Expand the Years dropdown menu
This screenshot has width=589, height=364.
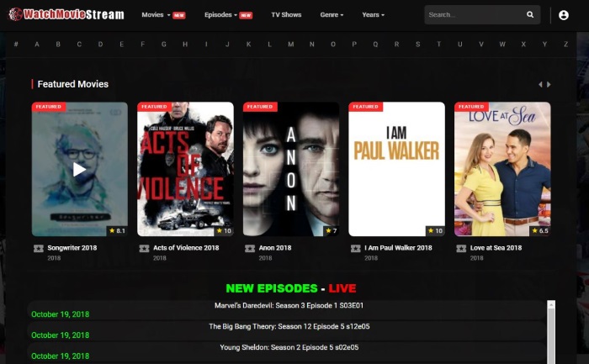tap(373, 15)
